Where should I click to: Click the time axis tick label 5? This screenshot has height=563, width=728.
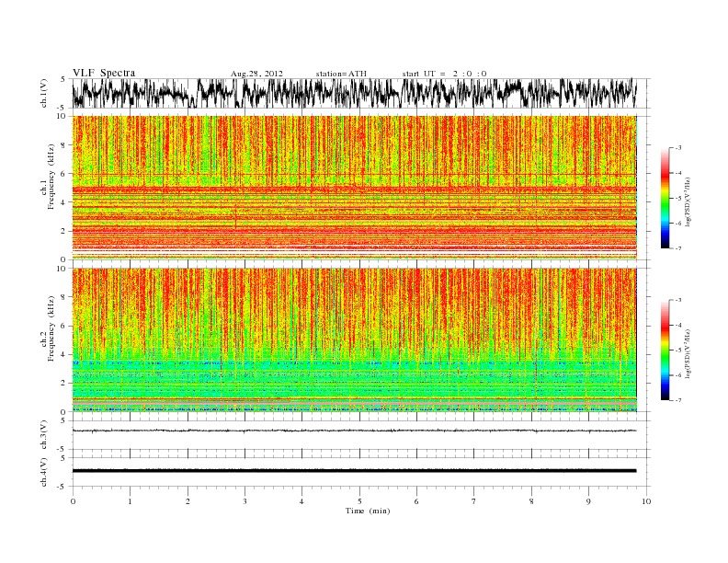pyautogui.click(x=359, y=501)
